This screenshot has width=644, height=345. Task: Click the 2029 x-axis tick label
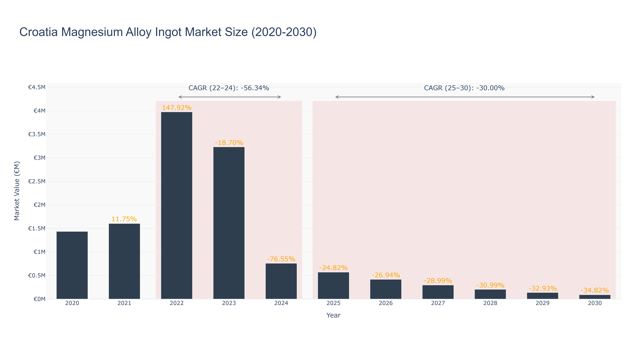(x=542, y=303)
